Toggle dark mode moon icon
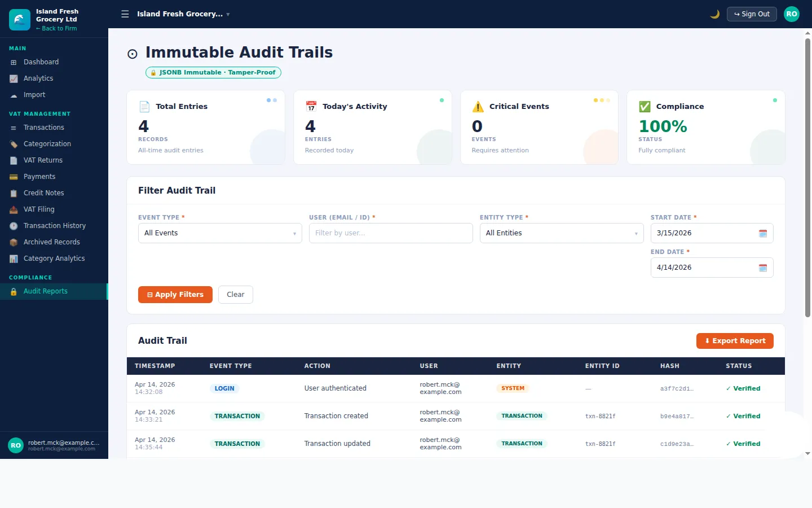The height and width of the screenshot is (508, 812). (x=714, y=14)
